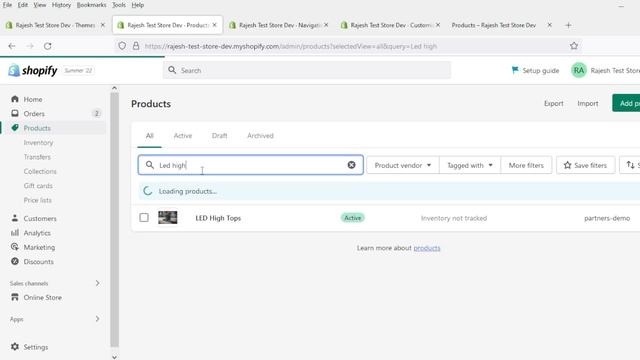Open the Collections sidebar link
640x360 pixels.
pos(40,171)
